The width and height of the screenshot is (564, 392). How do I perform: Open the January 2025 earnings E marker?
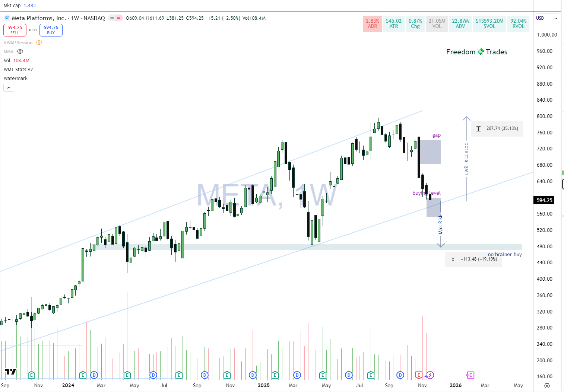point(275,375)
